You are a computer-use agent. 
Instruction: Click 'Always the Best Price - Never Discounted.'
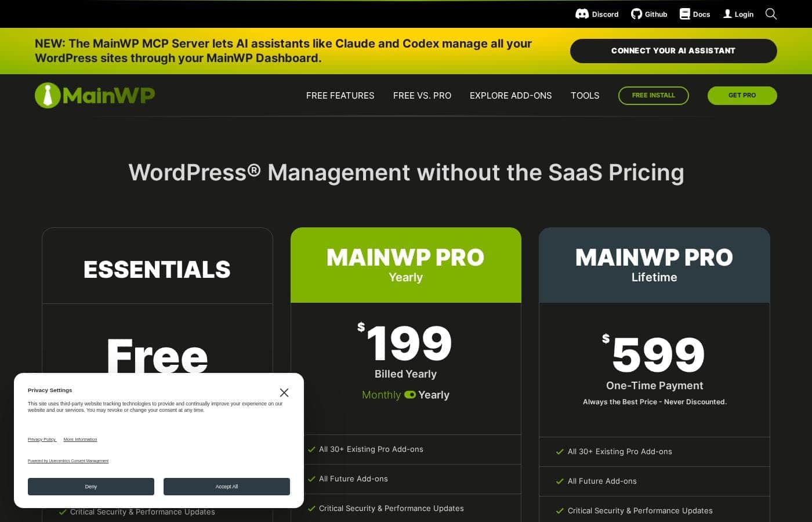tap(655, 402)
